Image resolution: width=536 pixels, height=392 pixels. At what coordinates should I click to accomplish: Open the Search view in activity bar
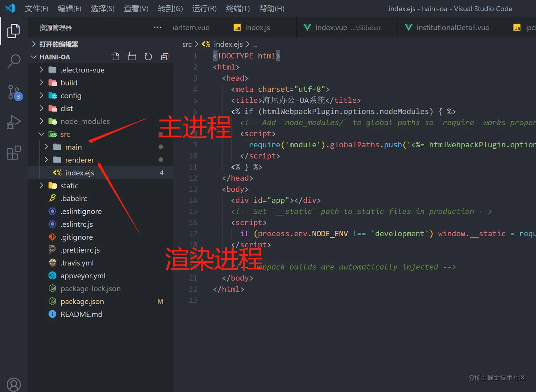pyautogui.click(x=14, y=61)
